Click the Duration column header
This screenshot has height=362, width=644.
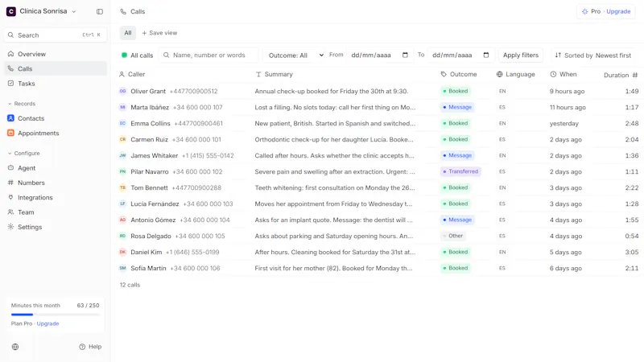(x=620, y=75)
